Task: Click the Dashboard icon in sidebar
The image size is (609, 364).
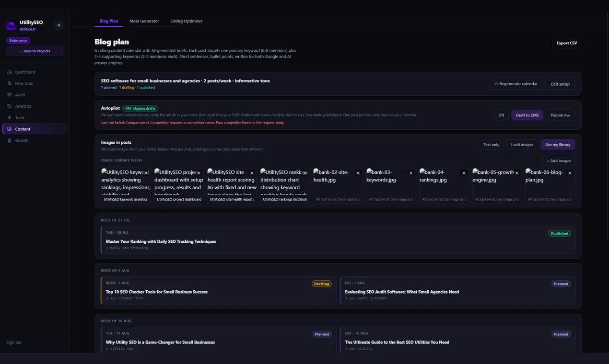Action: point(10,72)
